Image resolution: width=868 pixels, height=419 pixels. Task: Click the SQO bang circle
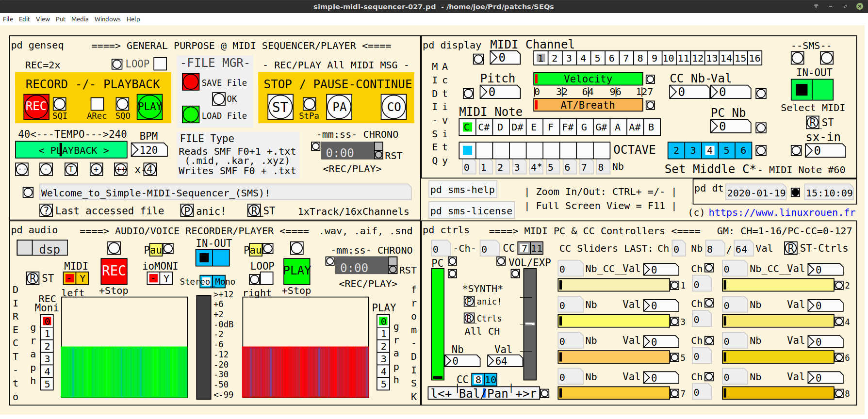pyautogui.click(x=122, y=104)
